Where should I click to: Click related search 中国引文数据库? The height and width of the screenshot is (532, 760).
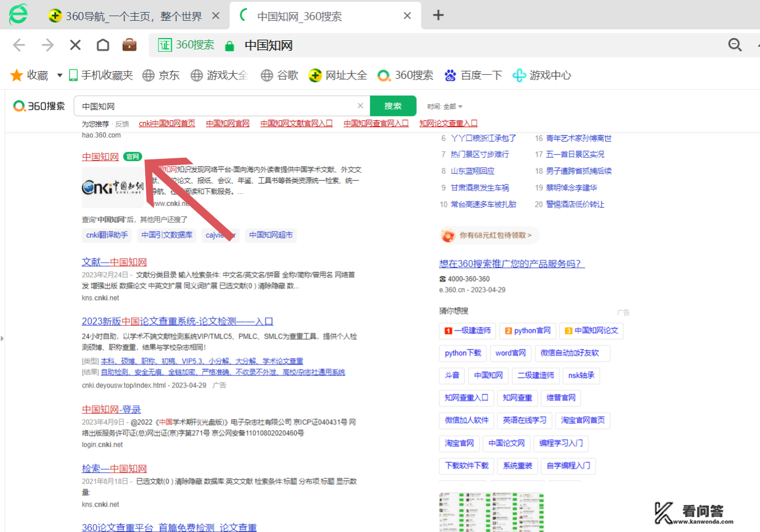(167, 235)
